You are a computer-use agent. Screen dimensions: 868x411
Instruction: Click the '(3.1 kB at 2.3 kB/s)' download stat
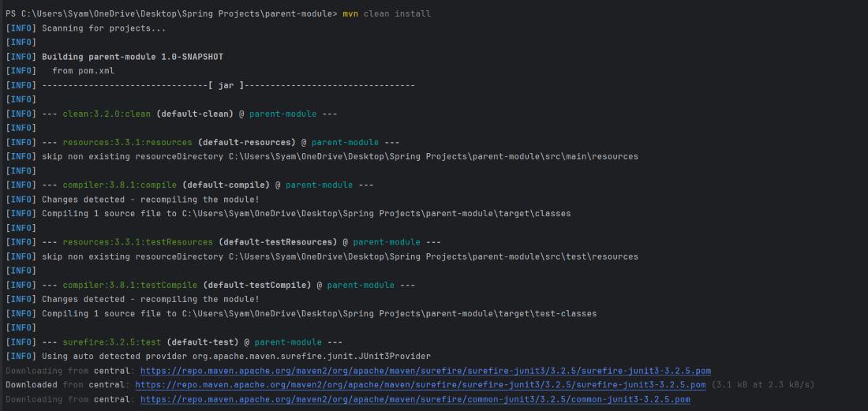pos(763,385)
